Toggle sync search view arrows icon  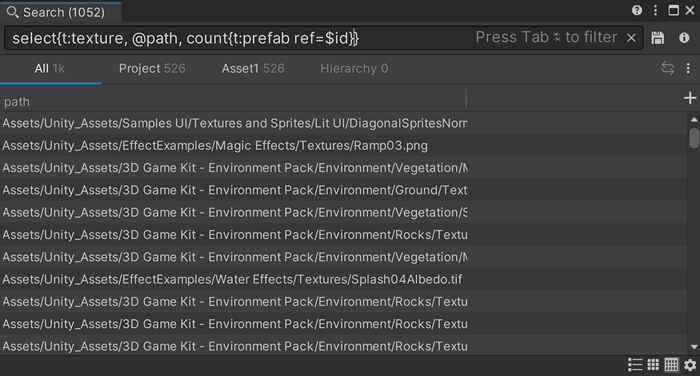667,68
